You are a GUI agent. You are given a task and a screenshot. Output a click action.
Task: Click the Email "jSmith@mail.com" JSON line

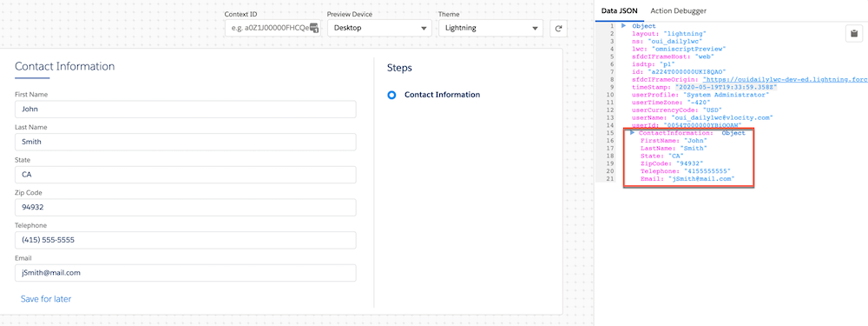(x=687, y=179)
